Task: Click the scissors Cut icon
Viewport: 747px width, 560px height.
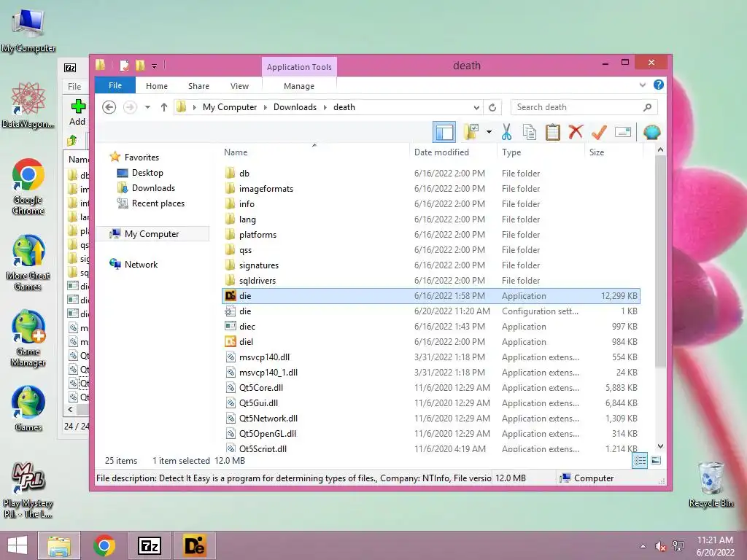Action: pos(506,132)
